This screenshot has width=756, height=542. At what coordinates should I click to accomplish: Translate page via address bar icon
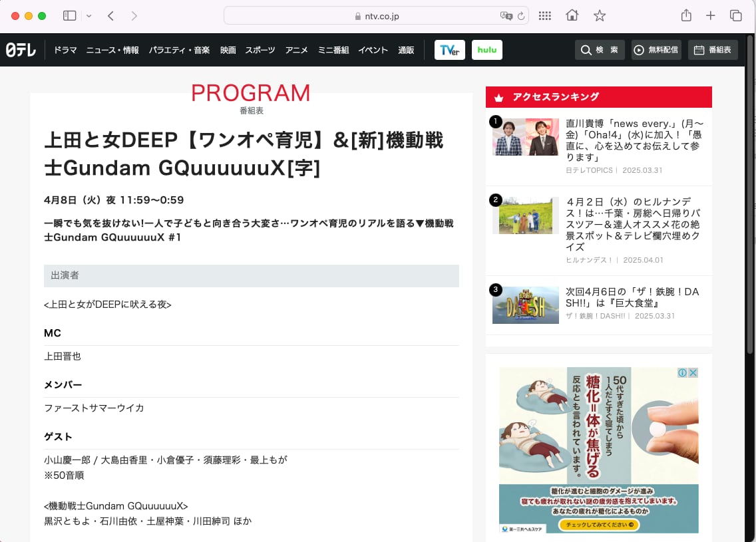506,16
